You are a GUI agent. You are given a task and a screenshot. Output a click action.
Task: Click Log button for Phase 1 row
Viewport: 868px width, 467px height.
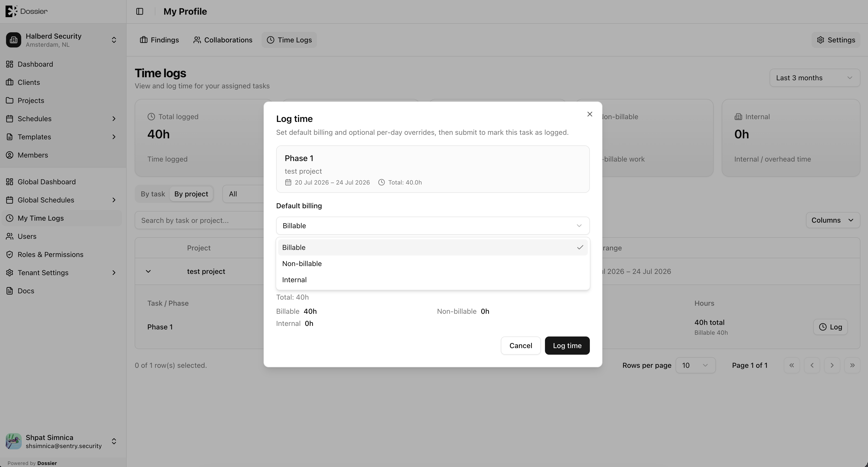pyautogui.click(x=830, y=327)
